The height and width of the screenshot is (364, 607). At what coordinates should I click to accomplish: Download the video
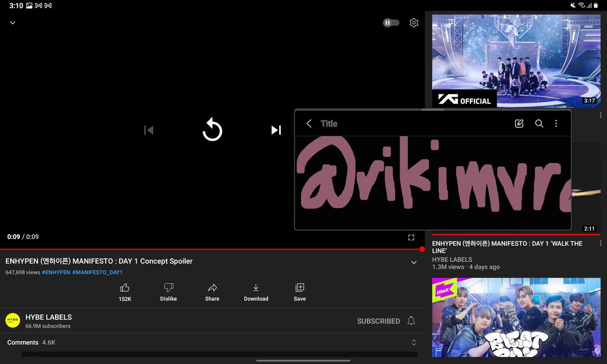(x=256, y=293)
